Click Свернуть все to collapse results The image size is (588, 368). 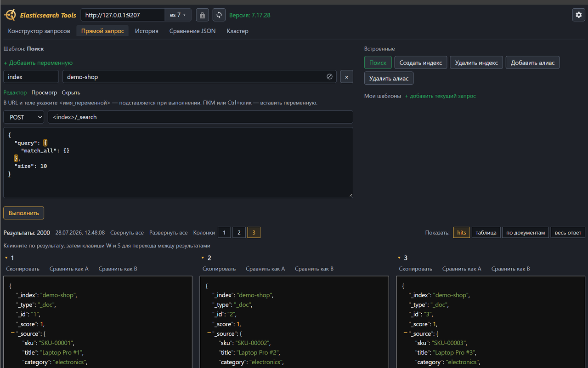pos(127,233)
